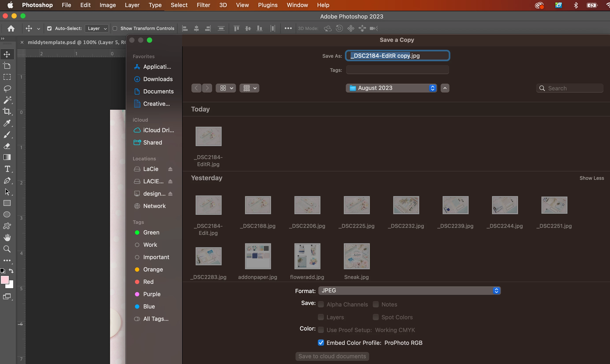Open the Filter menu
Viewport: 610px width, 364px height.
(203, 5)
